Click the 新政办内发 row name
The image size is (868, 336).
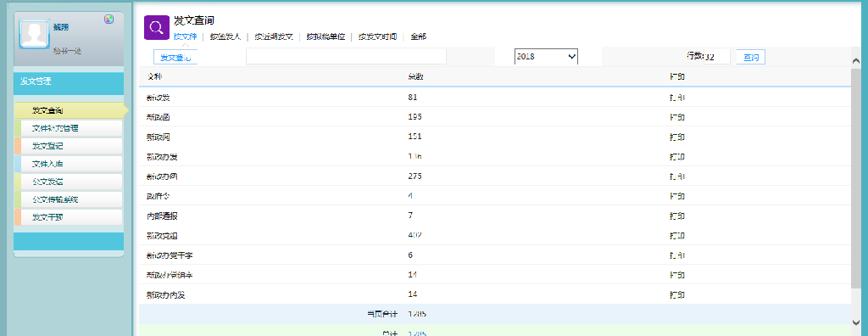click(x=166, y=295)
